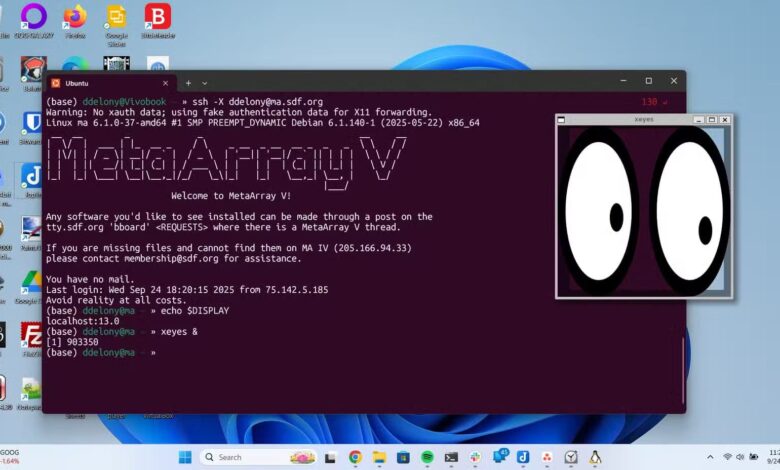Open the volume tray icon
The height and width of the screenshot is (470, 780).
(x=740, y=457)
